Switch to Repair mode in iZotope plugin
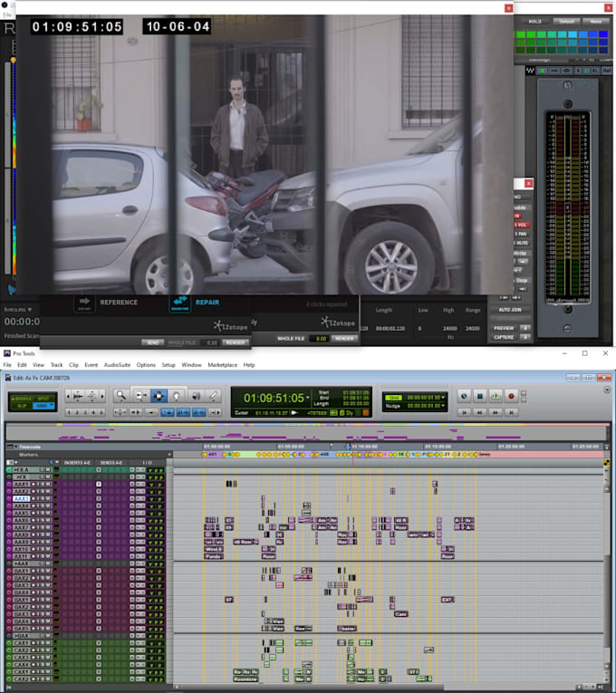This screenshot has width=616, height=693. (x=195, y=303)
